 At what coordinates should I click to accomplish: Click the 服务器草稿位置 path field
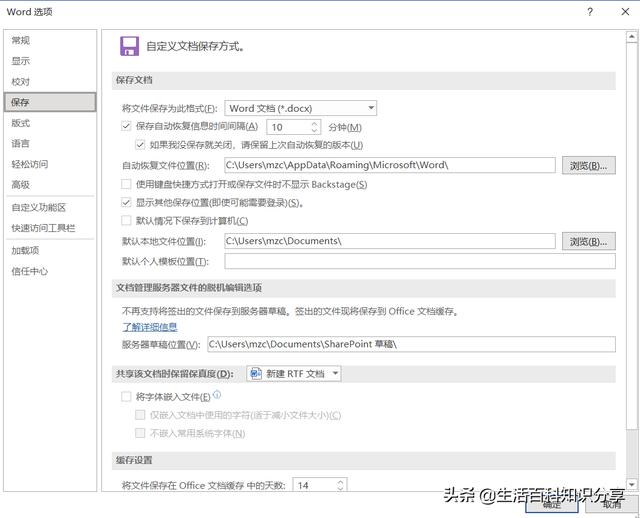click(411, 344)
